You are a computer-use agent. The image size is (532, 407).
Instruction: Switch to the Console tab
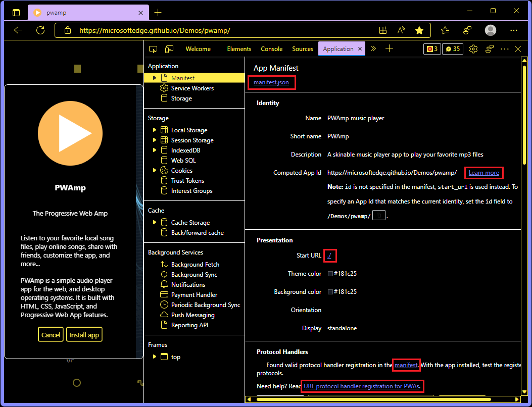tap(272, 49)
